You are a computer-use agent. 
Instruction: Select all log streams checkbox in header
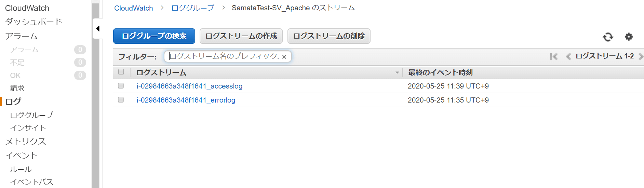pos(121,72)
